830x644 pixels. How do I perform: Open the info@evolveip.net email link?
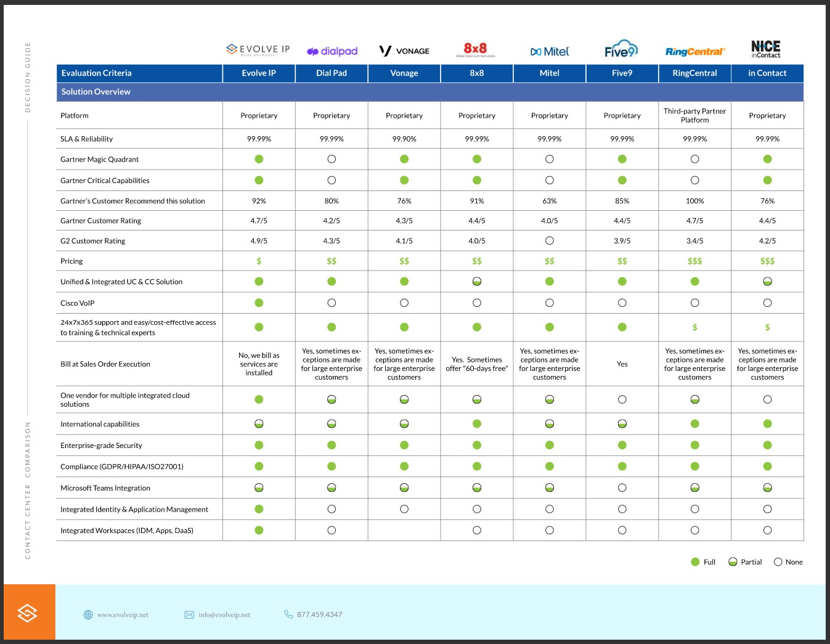[224, 614]
